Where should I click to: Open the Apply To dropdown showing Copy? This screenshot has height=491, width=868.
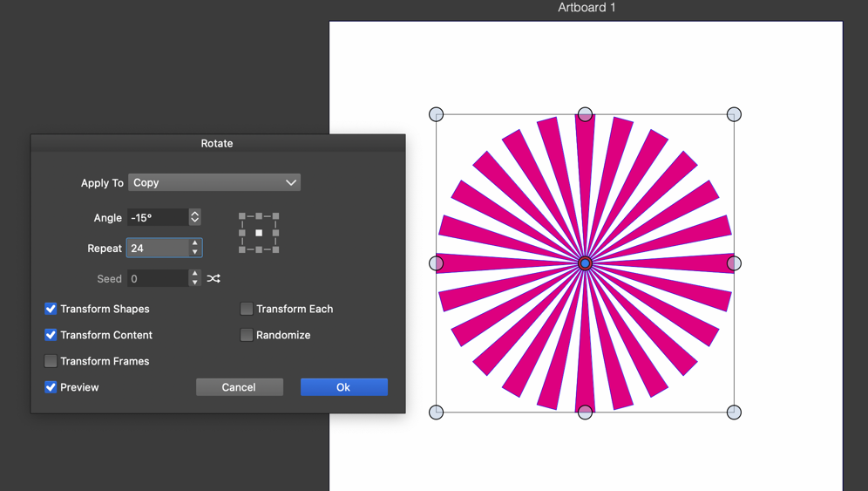click(x=214, y=183)
